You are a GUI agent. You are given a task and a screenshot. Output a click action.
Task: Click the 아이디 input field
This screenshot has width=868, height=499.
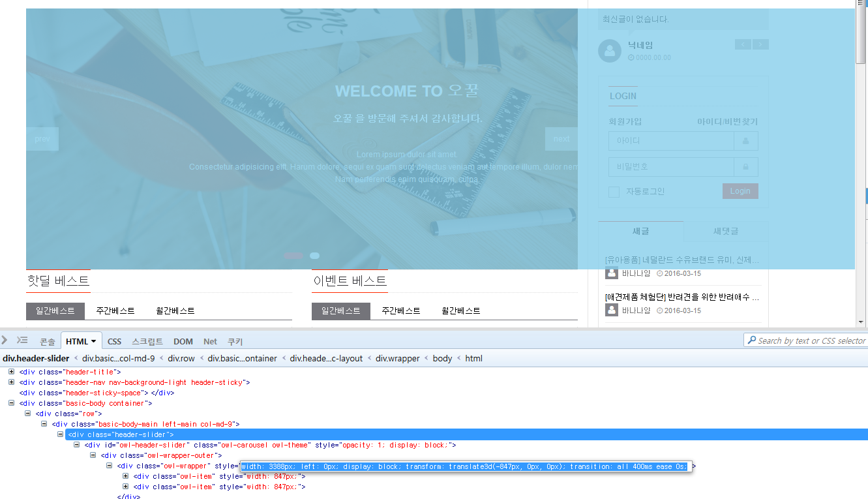point(671,141)
